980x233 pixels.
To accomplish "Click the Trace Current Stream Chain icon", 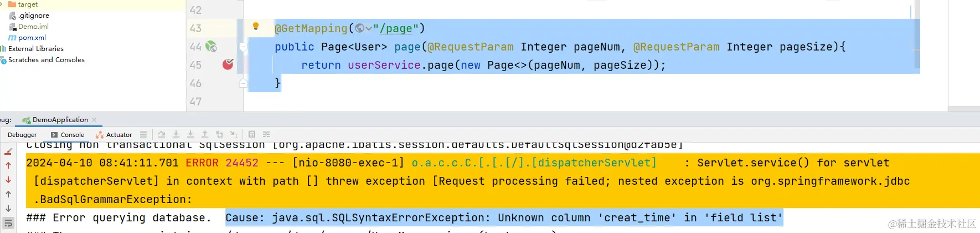I will tap(266, 134).
